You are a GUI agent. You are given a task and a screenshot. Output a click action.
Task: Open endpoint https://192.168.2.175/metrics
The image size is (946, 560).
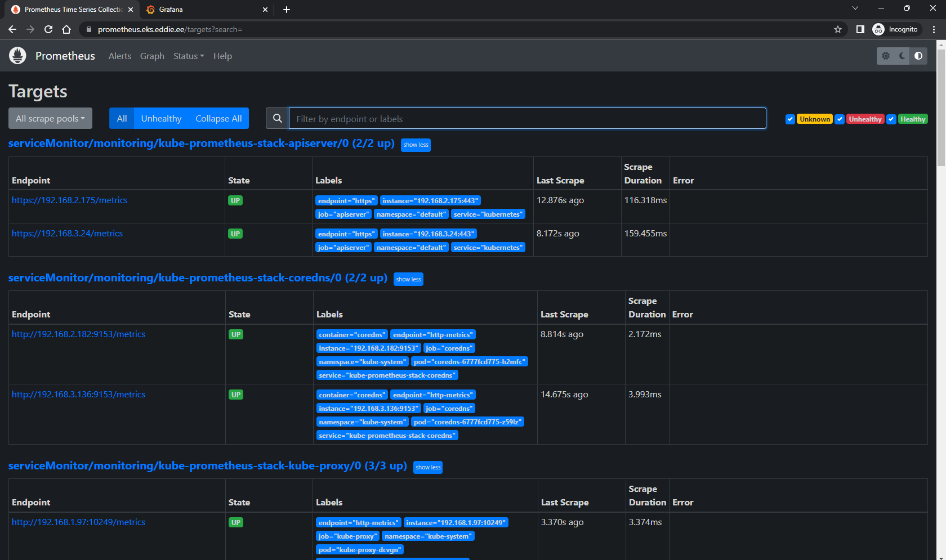coord(70,200)
